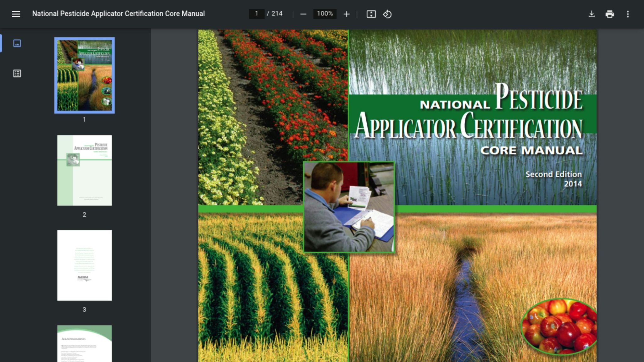Viewport: 644px width, 362px height.
Task: Click the page number input field
Action: click(x=256, y=14)
